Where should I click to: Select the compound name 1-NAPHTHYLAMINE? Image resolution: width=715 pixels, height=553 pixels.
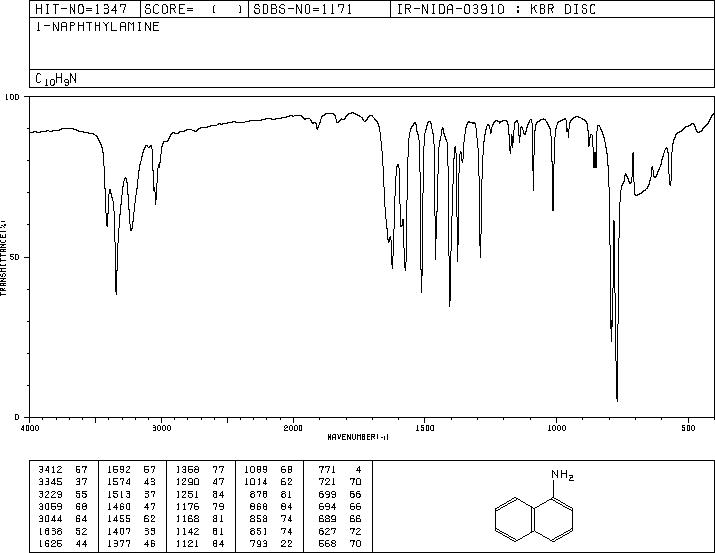click(98, 27)
